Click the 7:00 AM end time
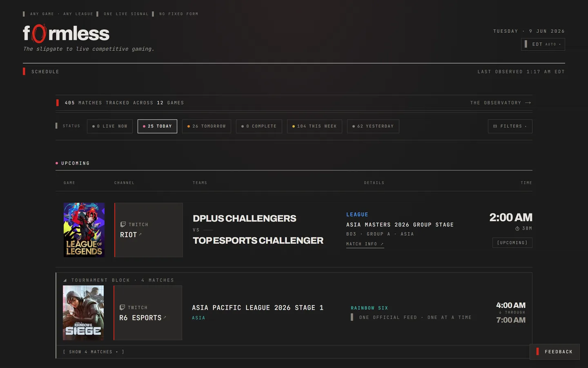The width and height of the screenshot is (588, 368). 511,320
